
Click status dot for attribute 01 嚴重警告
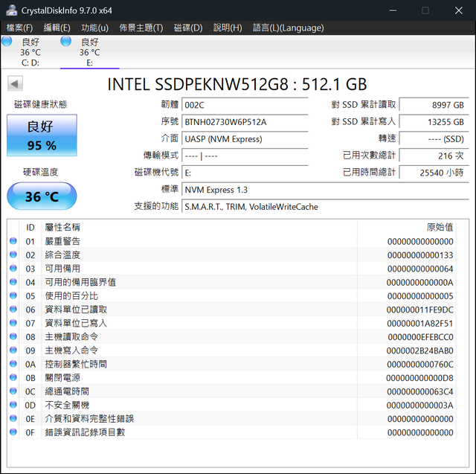click(x=13, y=241)
